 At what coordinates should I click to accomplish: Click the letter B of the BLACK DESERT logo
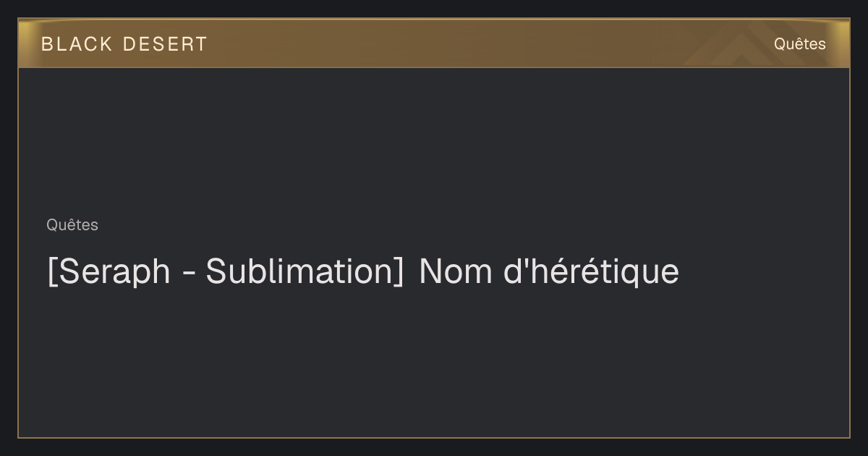pos(47,44)
